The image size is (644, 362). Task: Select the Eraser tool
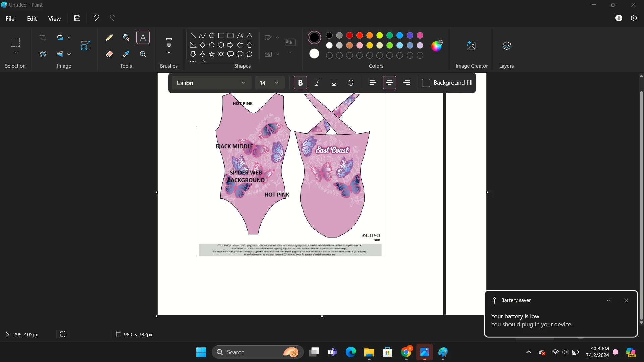(x=109, y=54)
